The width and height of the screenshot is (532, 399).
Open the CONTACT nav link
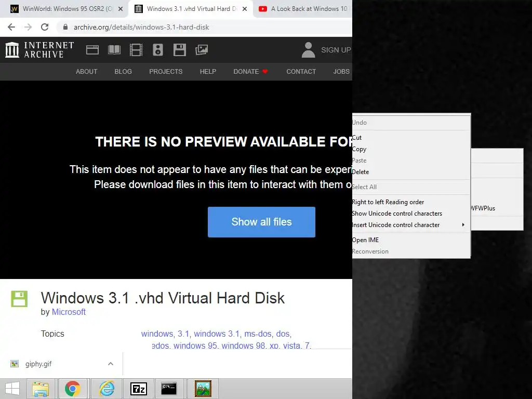point(301,72)
